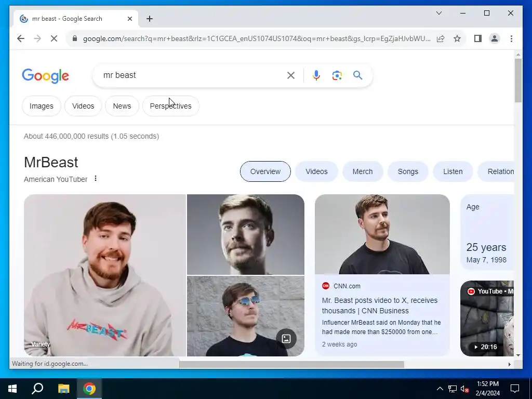Image resolution: width=532 pixels, height=399 pixels.
Task: Click the results count text
Action: coord(91,136)
